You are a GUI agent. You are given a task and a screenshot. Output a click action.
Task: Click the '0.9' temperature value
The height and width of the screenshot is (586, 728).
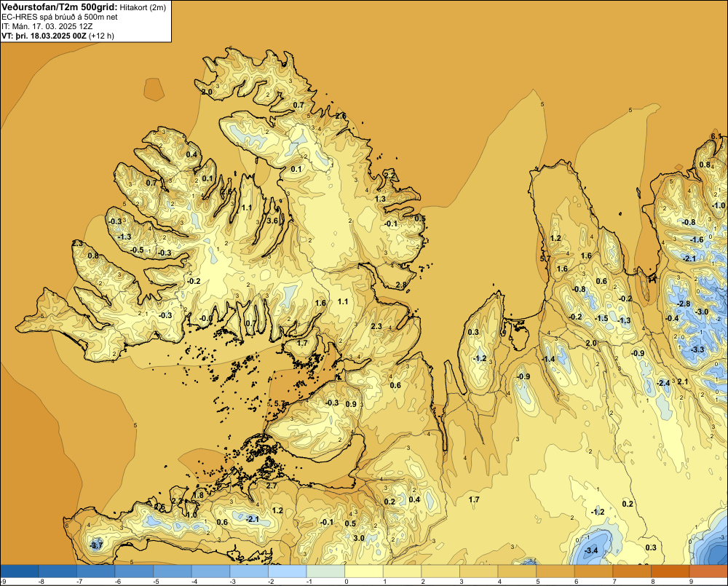point(351,404)
